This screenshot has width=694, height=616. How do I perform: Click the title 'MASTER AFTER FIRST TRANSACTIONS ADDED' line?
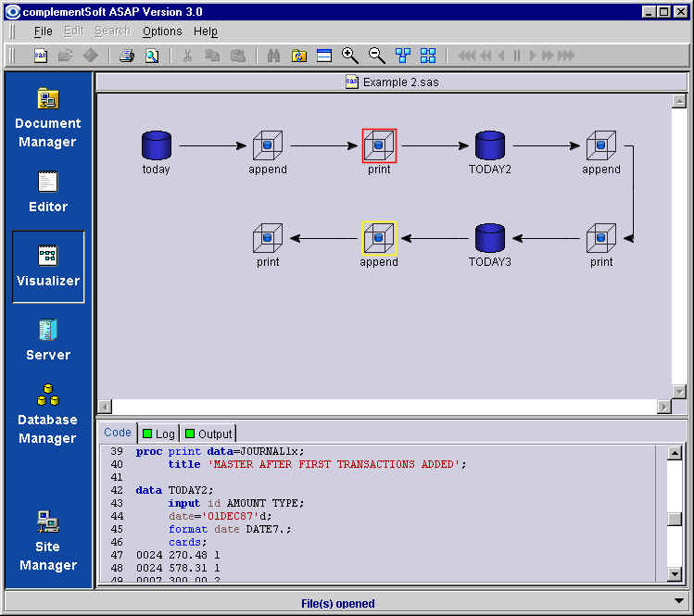317,464
